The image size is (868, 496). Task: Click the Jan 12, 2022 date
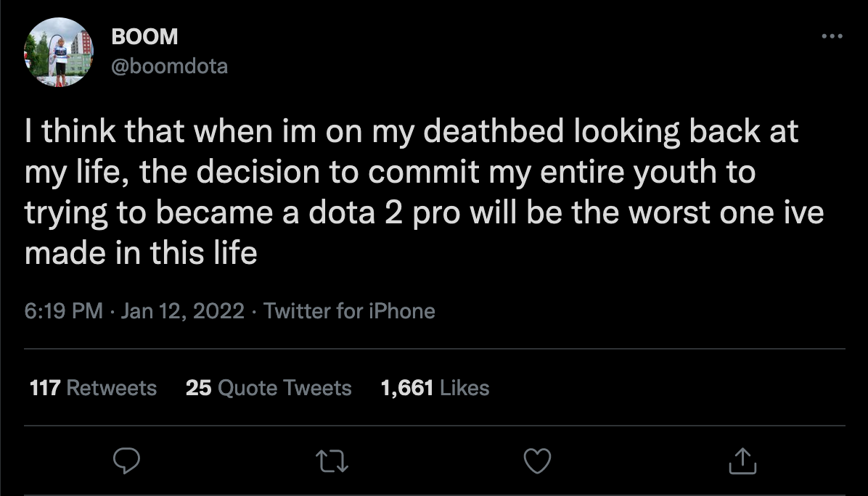tap(183, 311)
